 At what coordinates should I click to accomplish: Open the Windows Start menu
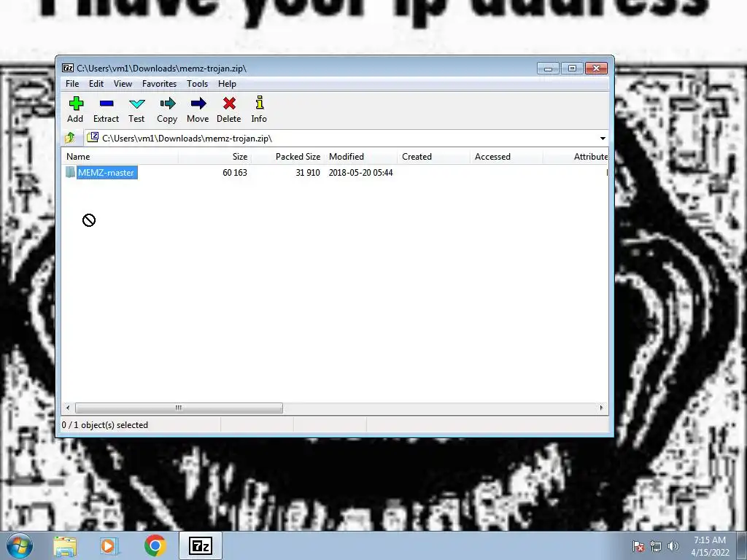click(x=20, y=545)
